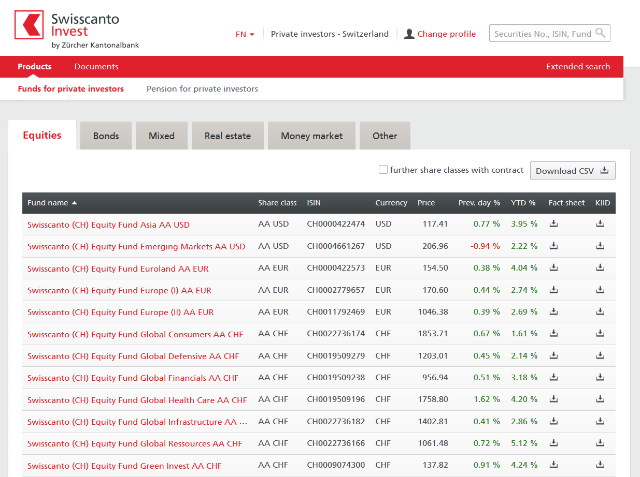Open Pension for private investors
The height and width of the screenshot is (477, 640).
click(202, 89)
